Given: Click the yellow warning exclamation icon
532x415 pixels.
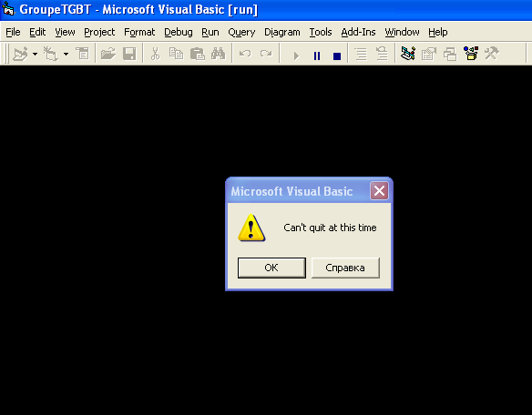Looking at the screenshot, I should click(251, 228).
